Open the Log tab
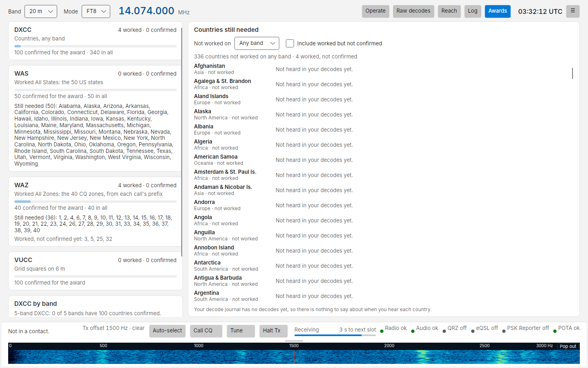The image size is (588, 368). pos(472,11)
